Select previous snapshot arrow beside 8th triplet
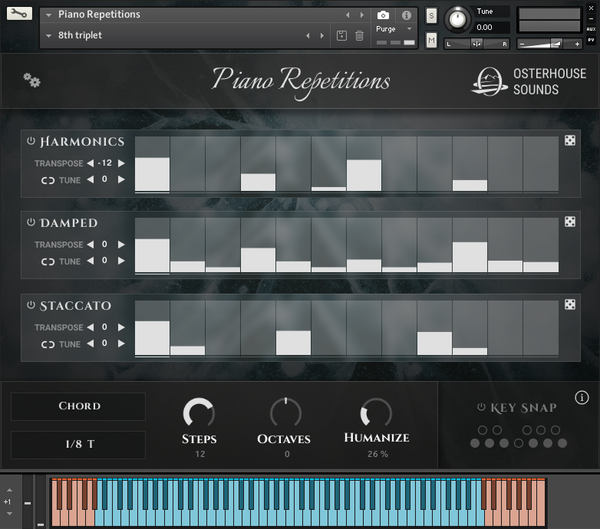Image resolution: width=600 pixels, height=529 pixels. point(308,36)
